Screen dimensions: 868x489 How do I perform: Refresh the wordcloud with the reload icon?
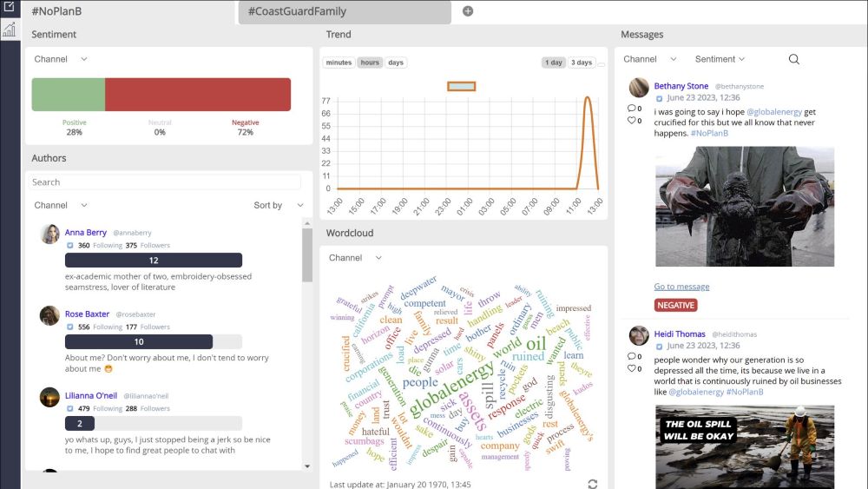[593, 484]
